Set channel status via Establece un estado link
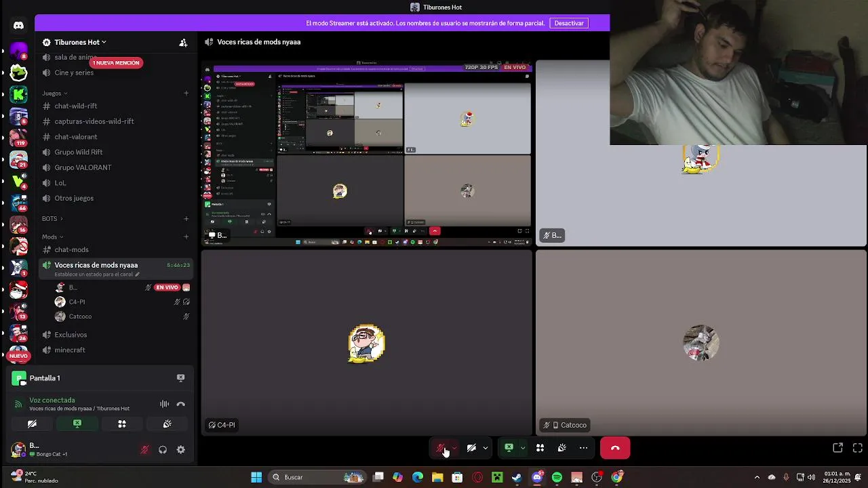Viewport: 868px width, 488px height. [x=97, y=274]
